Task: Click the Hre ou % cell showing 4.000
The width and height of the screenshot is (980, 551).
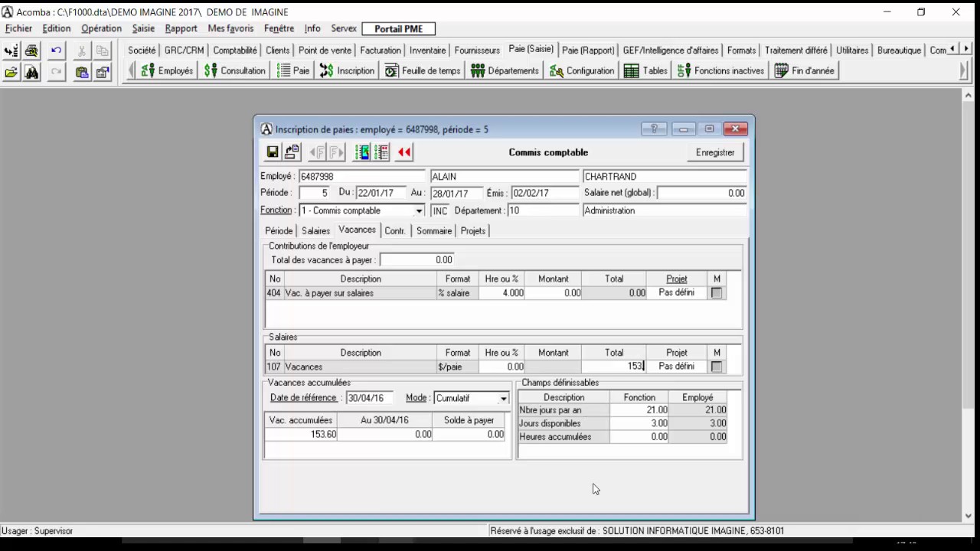Action: (502, 293)
